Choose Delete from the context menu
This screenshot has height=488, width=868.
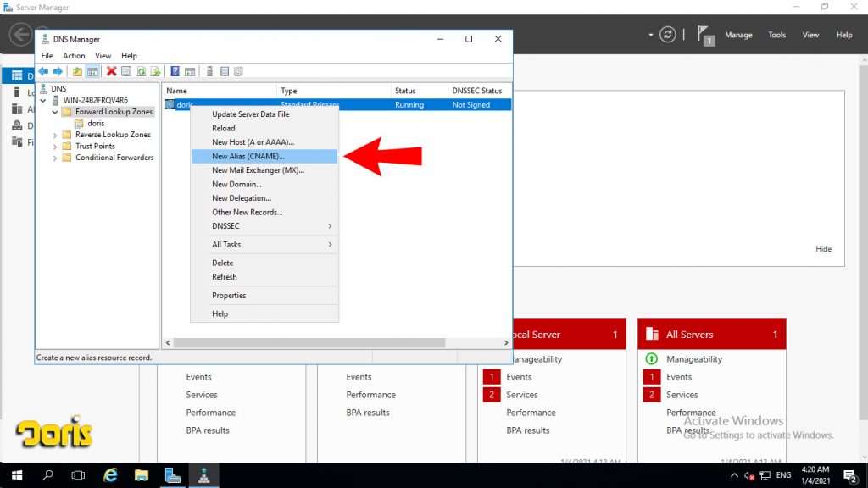264,263
